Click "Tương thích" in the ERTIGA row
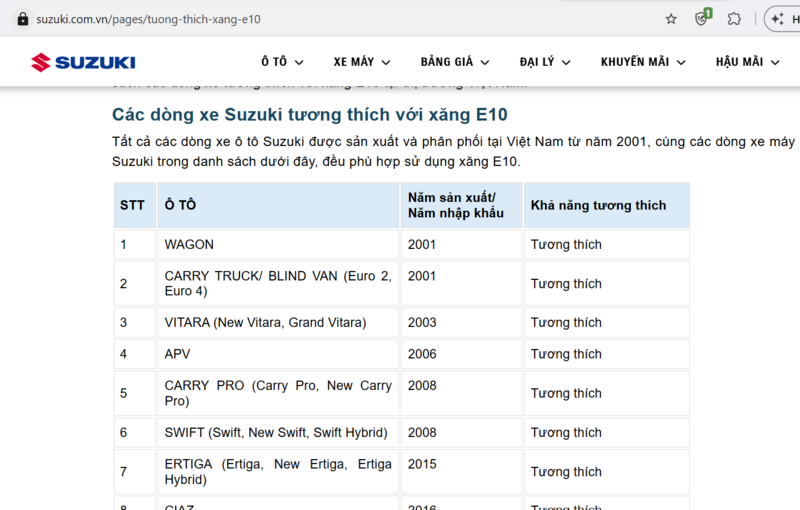This screenshot has height=510, width=800. [566, 472]
